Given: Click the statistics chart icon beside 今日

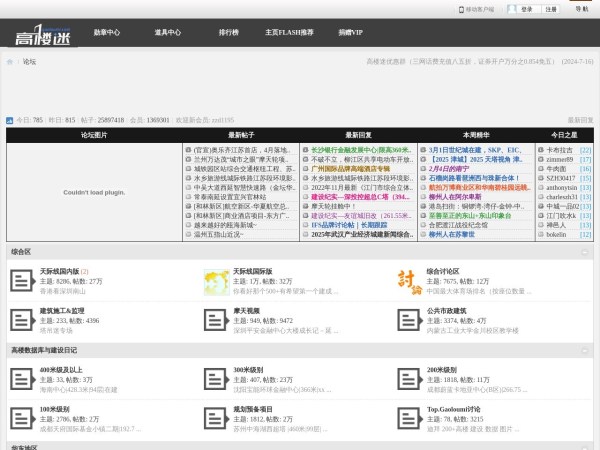Looking at the screenshot, I should click(10, 120).
